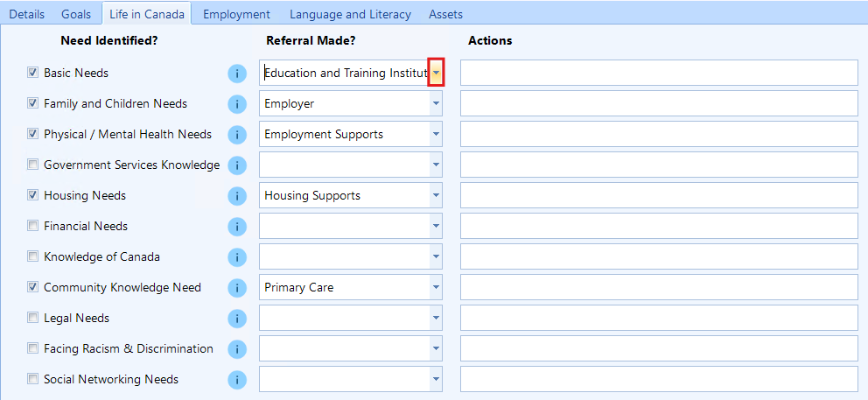The image size is (868, 400).
Task: Expand the Basic Needs referral dropdown arrow
Action: pos(436,74)
